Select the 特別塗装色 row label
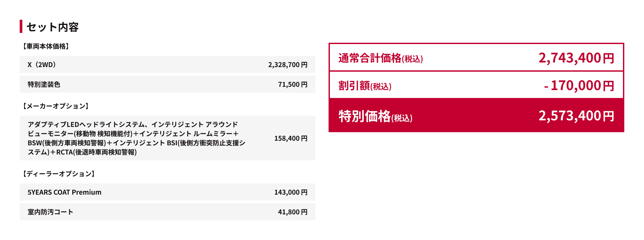 44,84
